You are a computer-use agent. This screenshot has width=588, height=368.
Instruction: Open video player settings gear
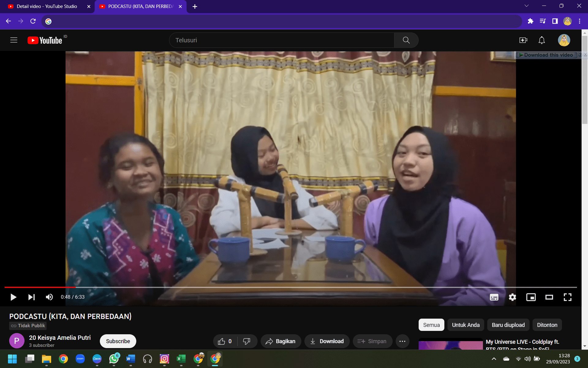(x=512, y=297)
